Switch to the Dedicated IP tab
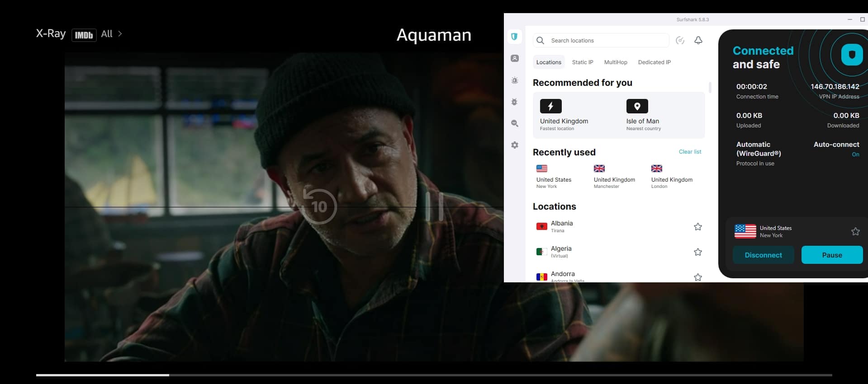868x384 pixels. (654, 62)
